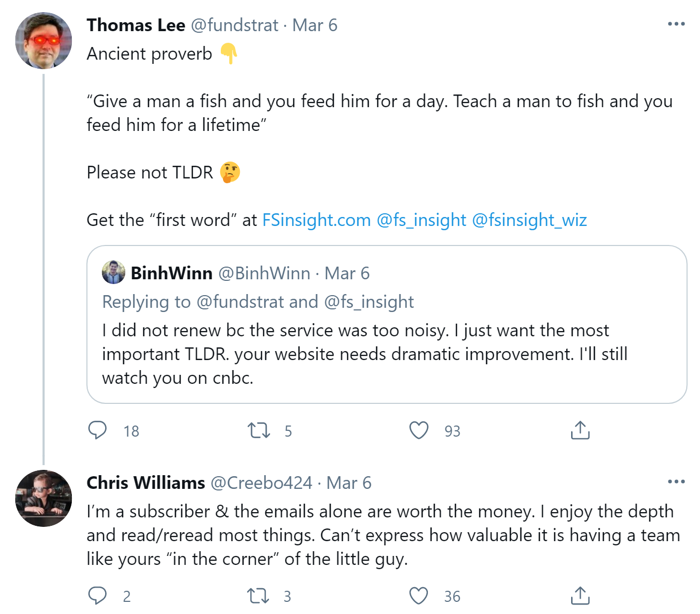Open more options for Chris Williams' tweet
The image size is (700, 614).
pyautogui.click(x=676, y=481)
